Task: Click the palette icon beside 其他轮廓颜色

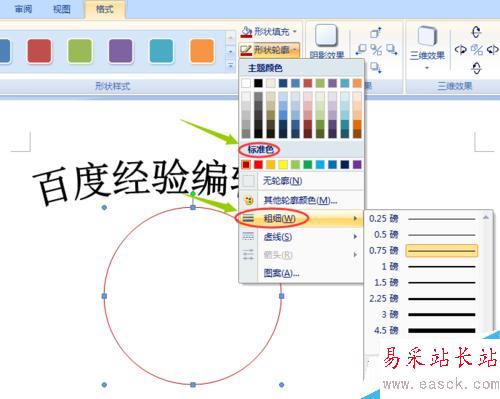Action: pyautogui.click(x=249, y=200)
